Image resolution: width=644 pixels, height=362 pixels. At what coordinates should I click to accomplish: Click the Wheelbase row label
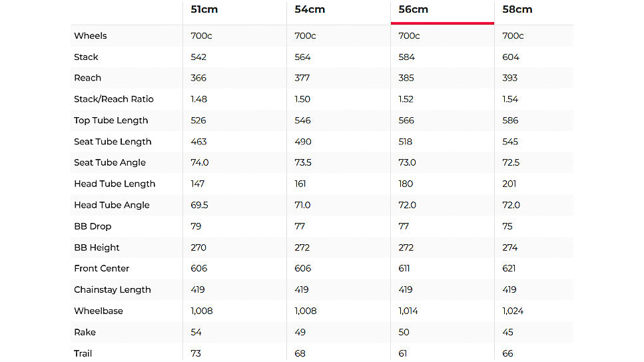tap(99, 311)
